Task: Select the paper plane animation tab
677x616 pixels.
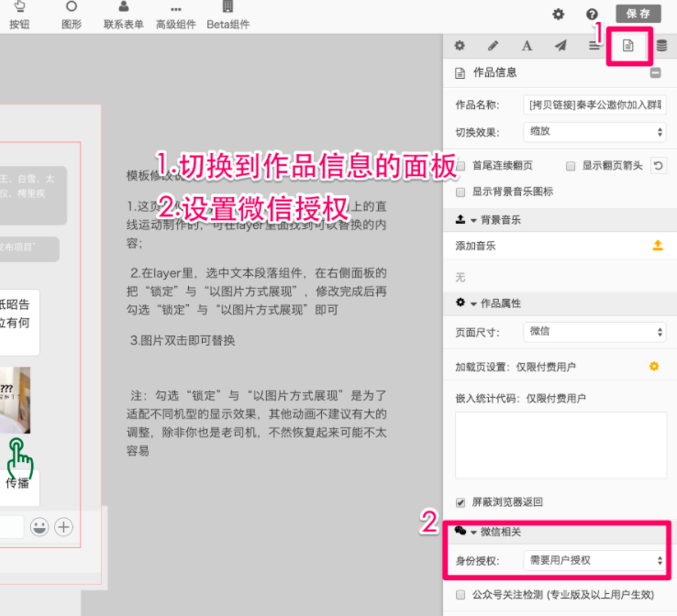Action: coord(560,46)
